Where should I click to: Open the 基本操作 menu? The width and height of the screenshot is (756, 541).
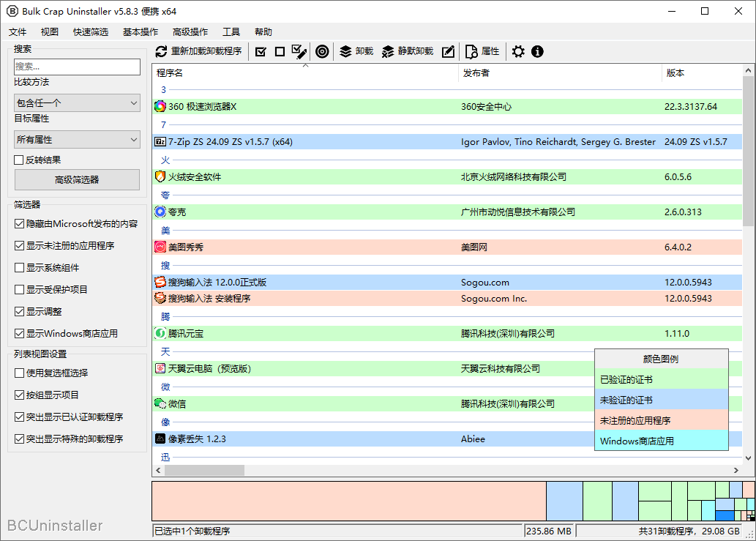pyautogui.click(x=141, y=31)
